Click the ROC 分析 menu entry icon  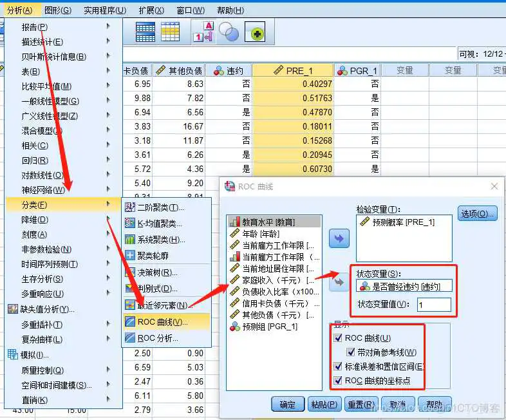pos(130,338)
